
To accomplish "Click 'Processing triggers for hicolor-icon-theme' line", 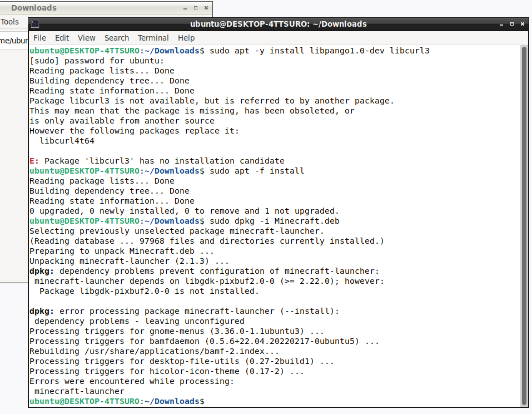I will pos(167,371).
